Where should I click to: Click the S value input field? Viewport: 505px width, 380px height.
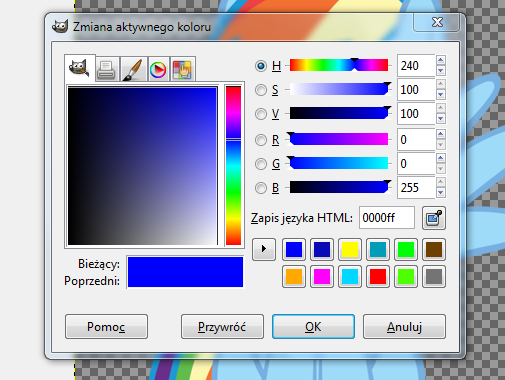416,90
